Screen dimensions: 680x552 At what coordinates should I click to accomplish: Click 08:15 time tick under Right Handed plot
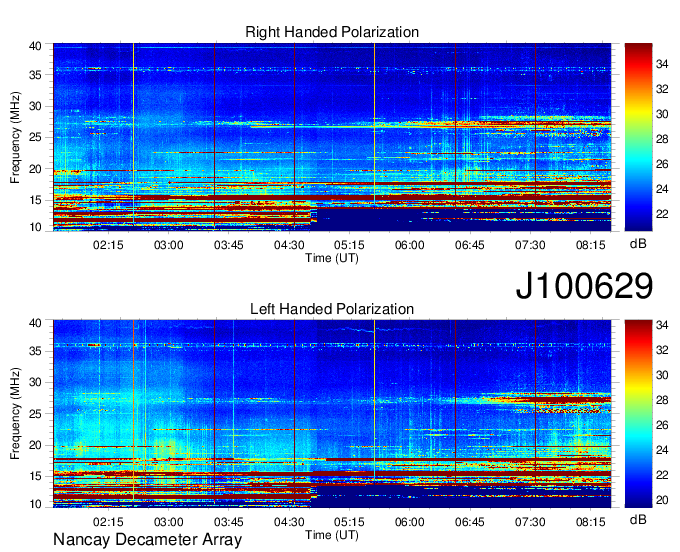pos(591,245)
